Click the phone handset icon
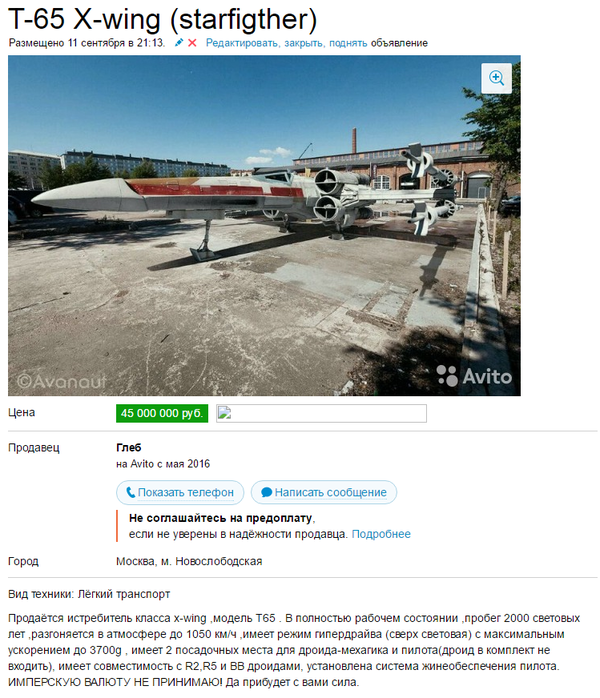The height and width of the screenshot is (698, 600). pyautogui.click(x=130, y=492)
